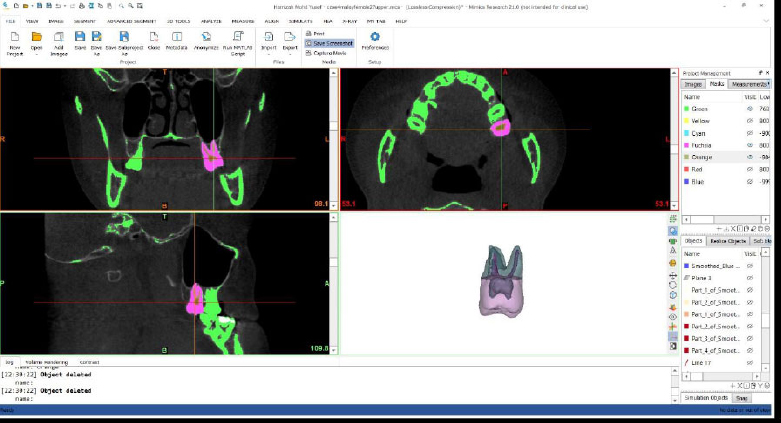The image size is (781, 423).
Task: Click the Save Subproject As icon
Action: point(124,36)
